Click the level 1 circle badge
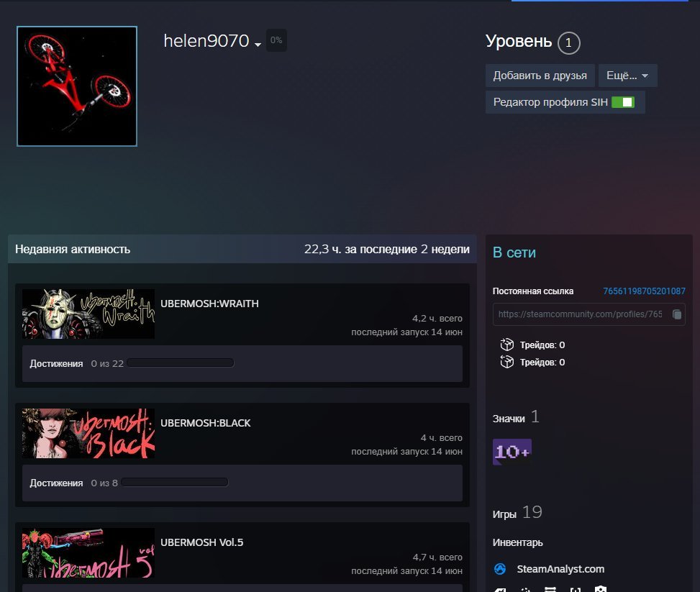Image resolution: width=700 pixels, height=592 pixels. click(568, 43)
